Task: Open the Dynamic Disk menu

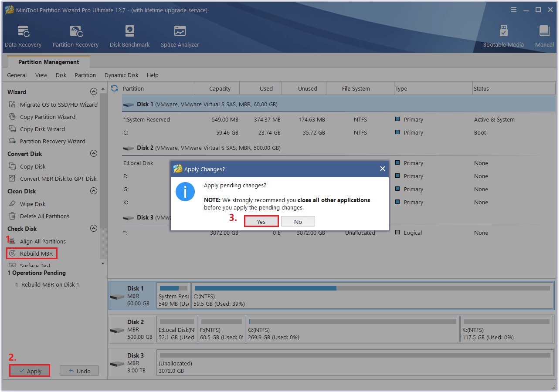Action: point(122,75)
